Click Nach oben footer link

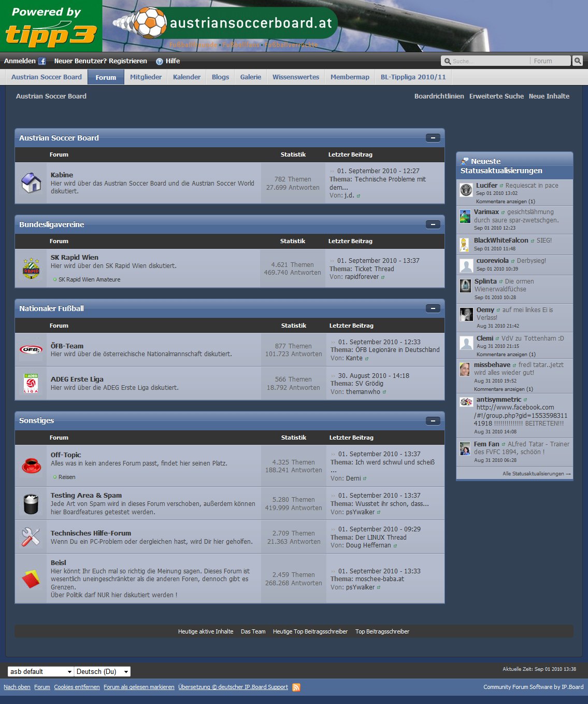click(x=17, y=687)
